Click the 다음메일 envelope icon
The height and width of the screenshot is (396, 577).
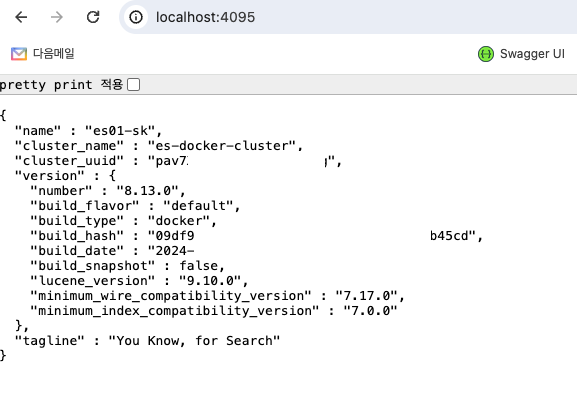tap(19, 54)
